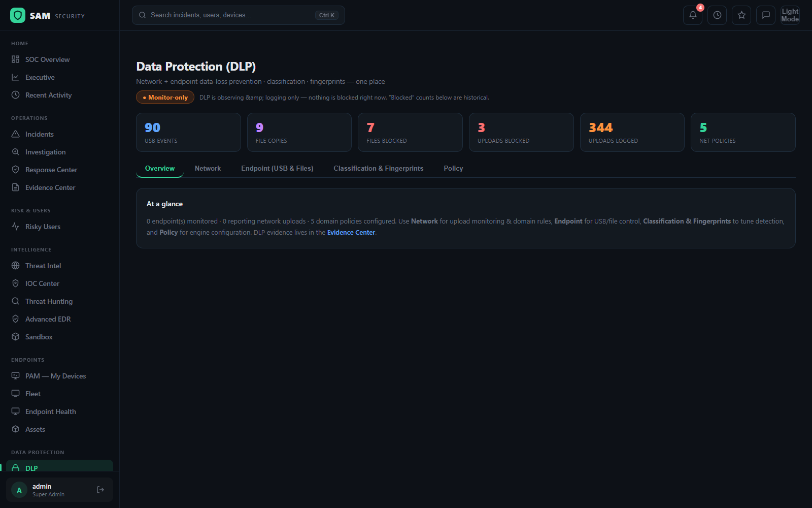Switch to the Network tab
This screenshot has height=508, width=812.
(x=208, y=169)
